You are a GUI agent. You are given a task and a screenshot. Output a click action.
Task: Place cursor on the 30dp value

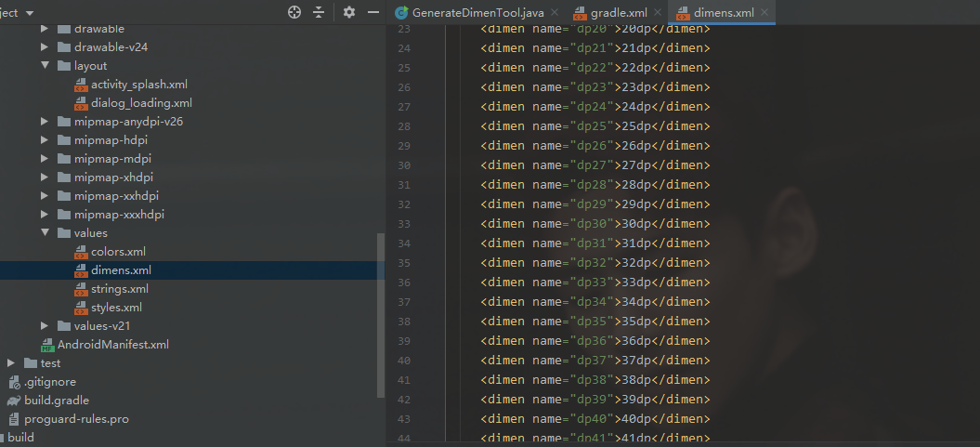pyautogui.click(x=637, y=224)
